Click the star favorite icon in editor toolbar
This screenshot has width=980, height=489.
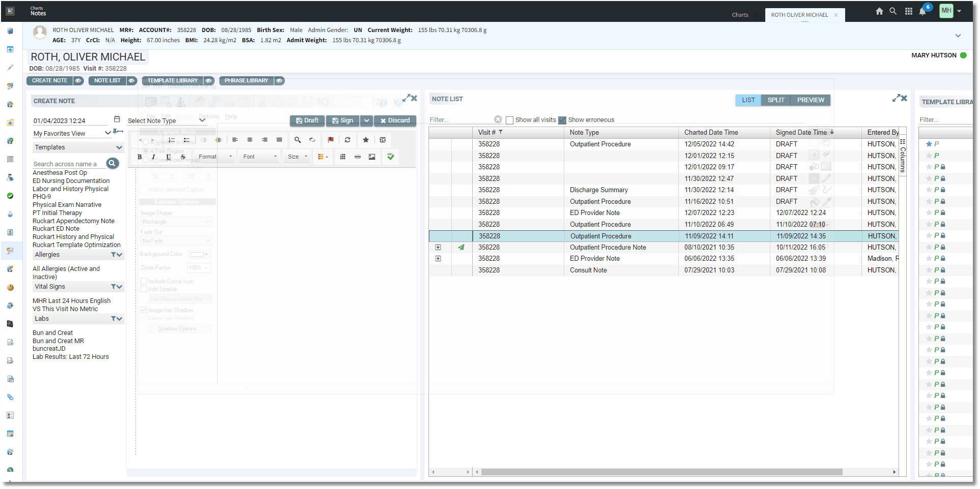(x=365, y=140)
